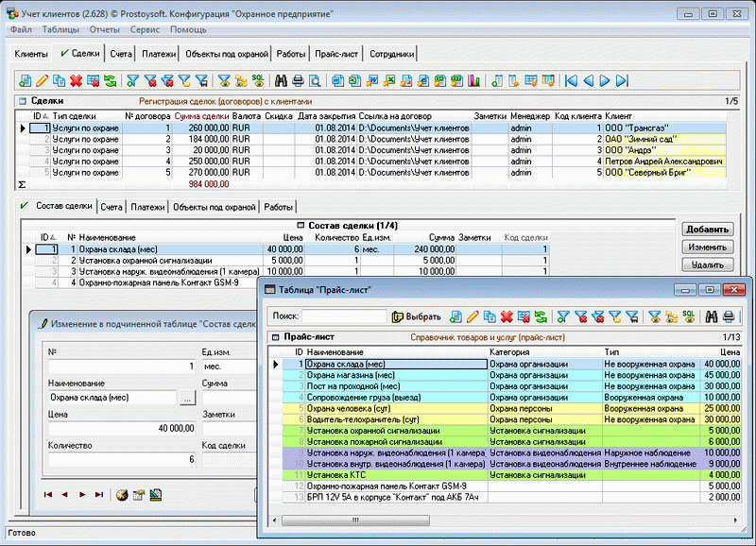The image size is (756, 546).
Task: Click the Выбрать button in Прайс-лист window
Action: click(x=416, y=316)
